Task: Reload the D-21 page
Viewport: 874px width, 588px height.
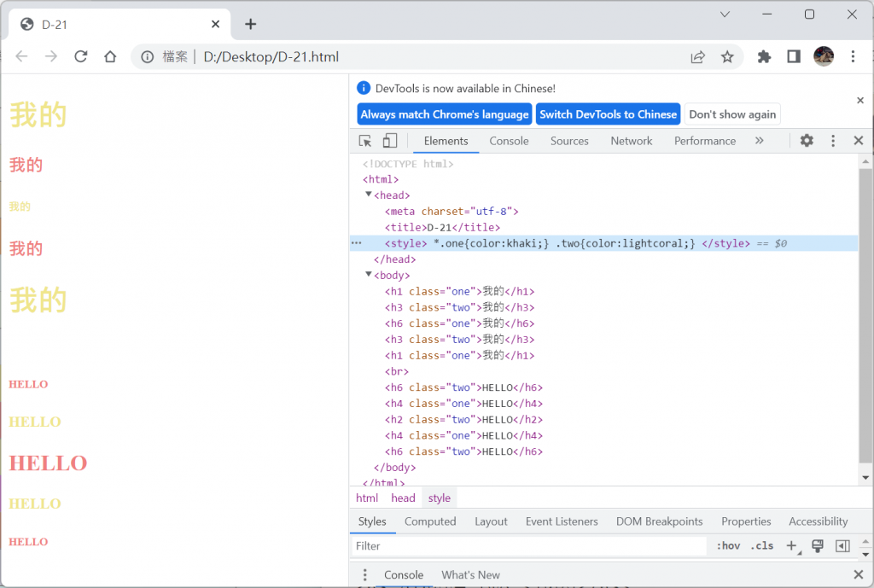Action: [x=81, y=56]
